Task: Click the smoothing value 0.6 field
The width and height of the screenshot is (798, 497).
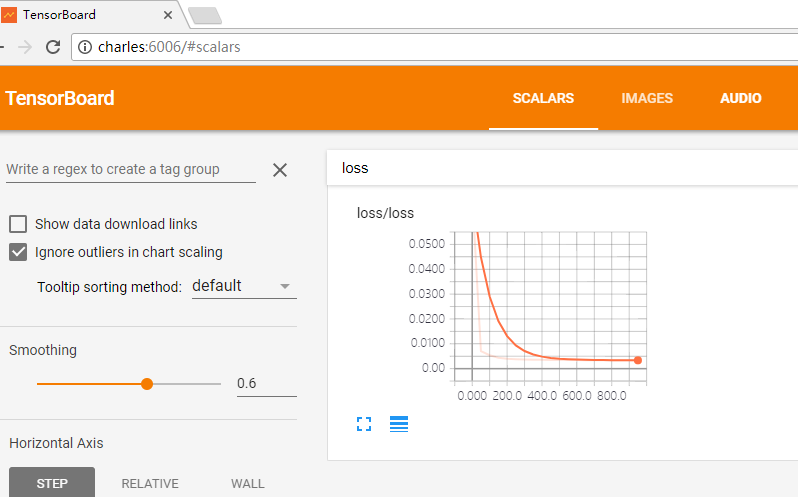Action: pyautogui.click(x=267, y=384)
